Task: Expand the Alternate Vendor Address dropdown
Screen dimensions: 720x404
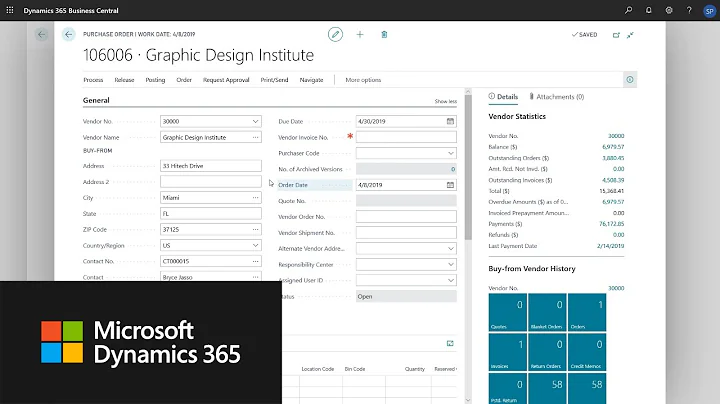Action: coord(450,248)
